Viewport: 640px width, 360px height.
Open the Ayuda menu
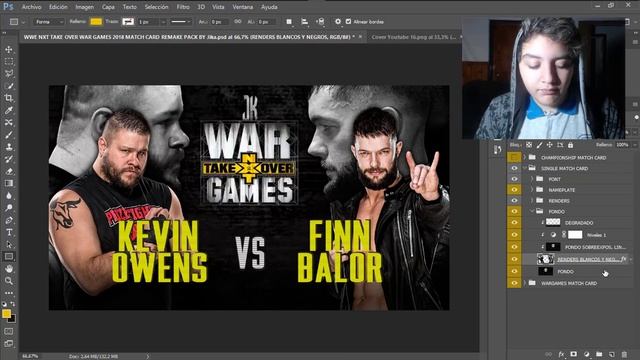pyautogui.click(x=269, y=7)
